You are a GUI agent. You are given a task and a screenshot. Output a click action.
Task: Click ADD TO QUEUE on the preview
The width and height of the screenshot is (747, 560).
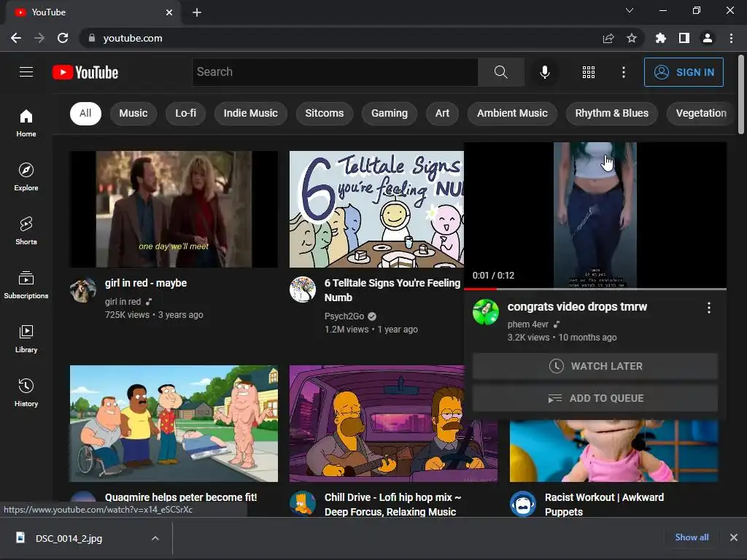pos(595,398)
